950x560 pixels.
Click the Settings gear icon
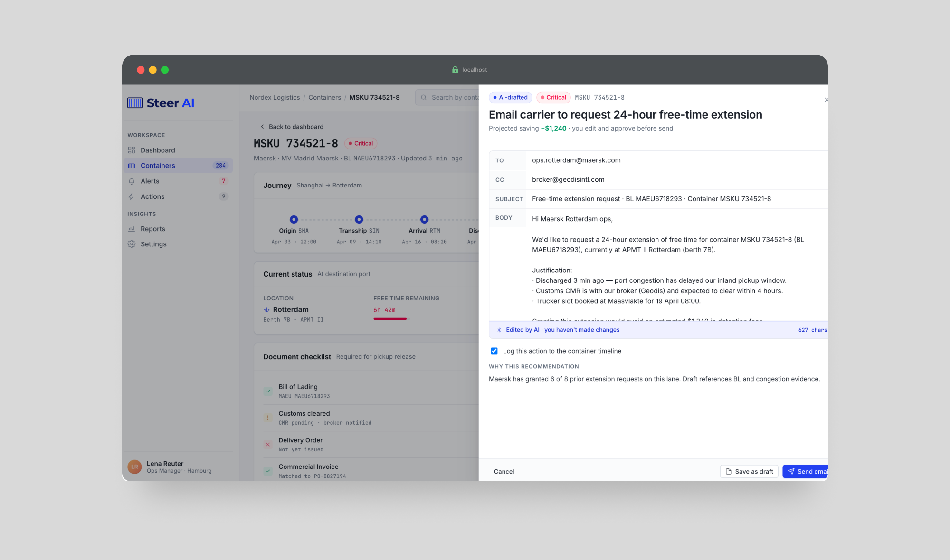coord(132,244)
